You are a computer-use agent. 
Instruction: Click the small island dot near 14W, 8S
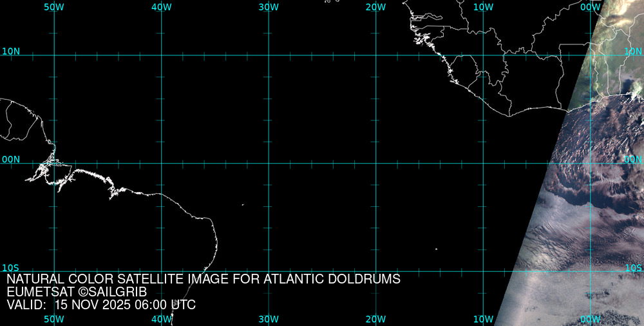436,249
